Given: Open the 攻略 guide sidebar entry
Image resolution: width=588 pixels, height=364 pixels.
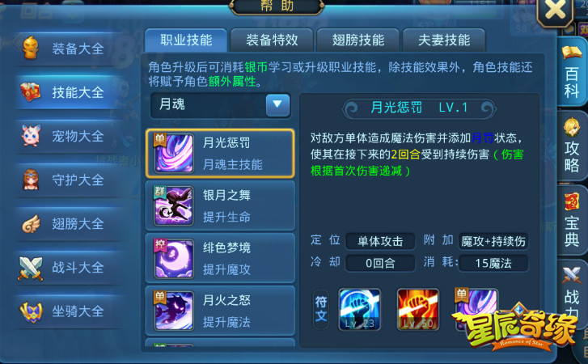Looking at the screenshot, I should click(572, 146).
